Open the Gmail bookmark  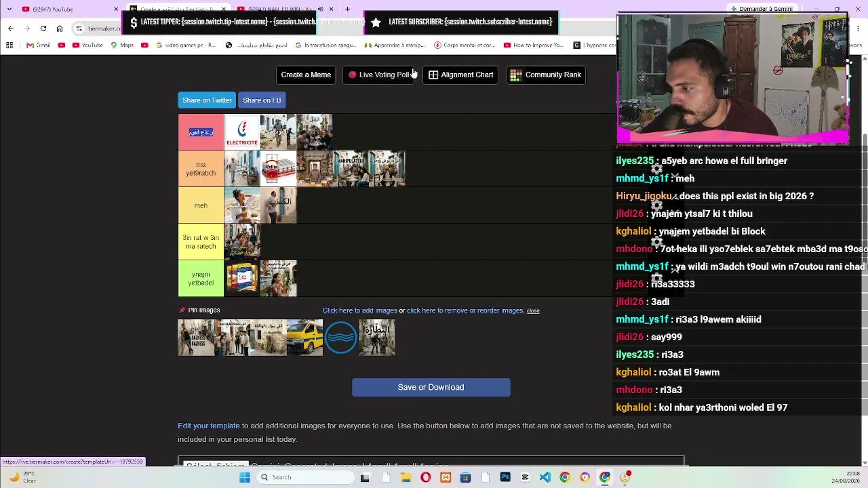click(x=39, y=45)
